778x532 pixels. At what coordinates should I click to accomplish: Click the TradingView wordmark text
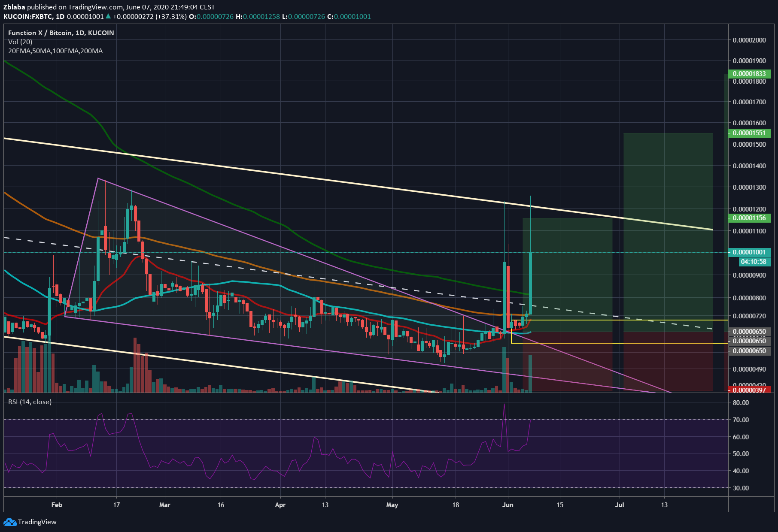tap(37, 522)
